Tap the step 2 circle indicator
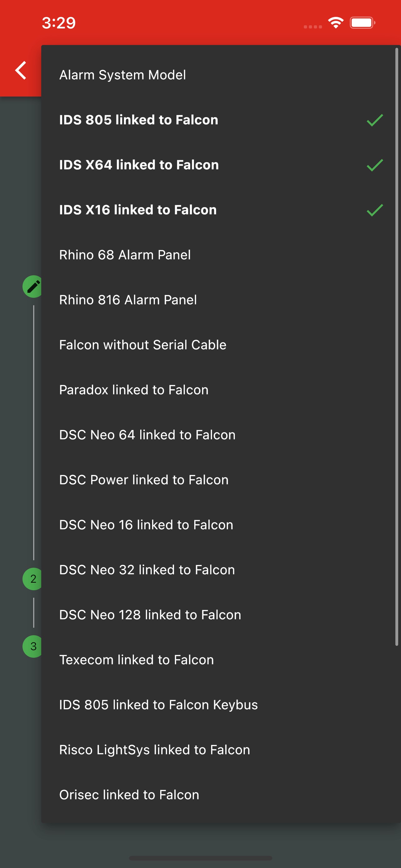Viewport: 401px width, 868px height. point(32,579)
